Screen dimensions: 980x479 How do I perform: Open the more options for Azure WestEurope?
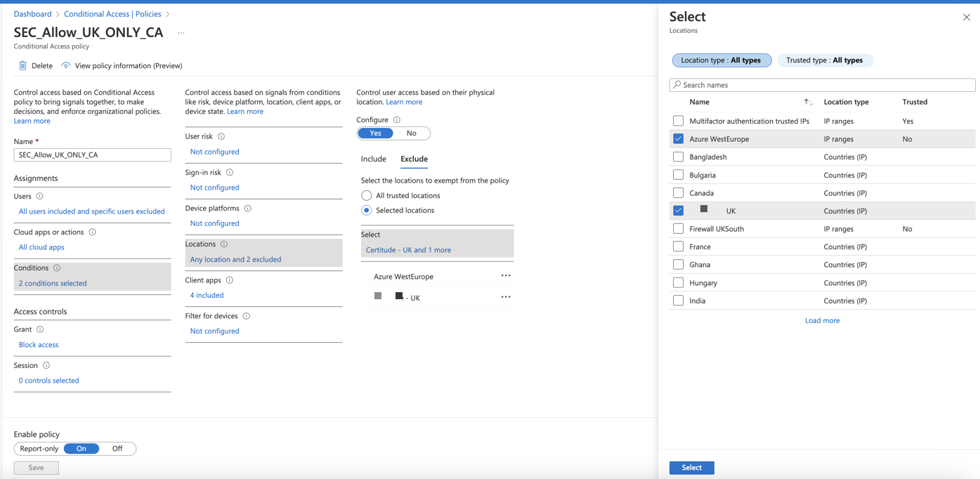506,276
